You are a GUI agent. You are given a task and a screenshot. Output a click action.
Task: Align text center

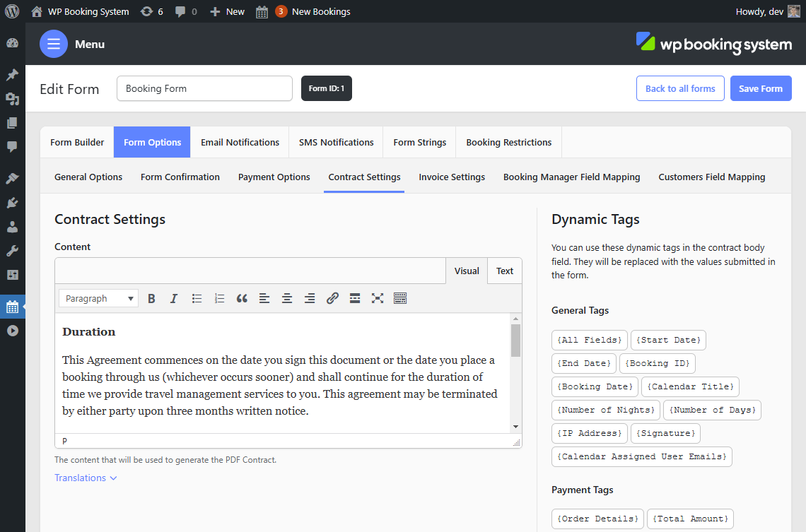[x=287, y=298]
